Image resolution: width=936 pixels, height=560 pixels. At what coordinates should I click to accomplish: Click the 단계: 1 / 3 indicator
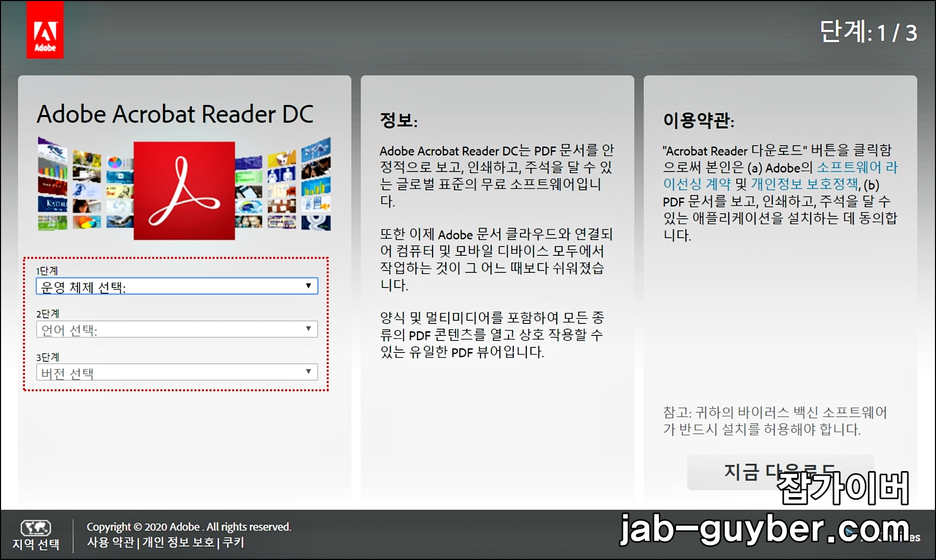pyautogui.click(x=868, y=32)
